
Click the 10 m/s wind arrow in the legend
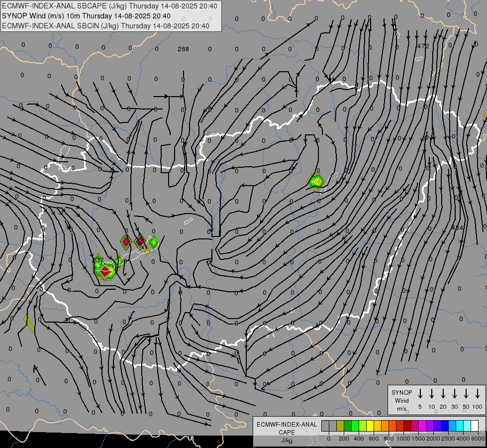point(431,394)
